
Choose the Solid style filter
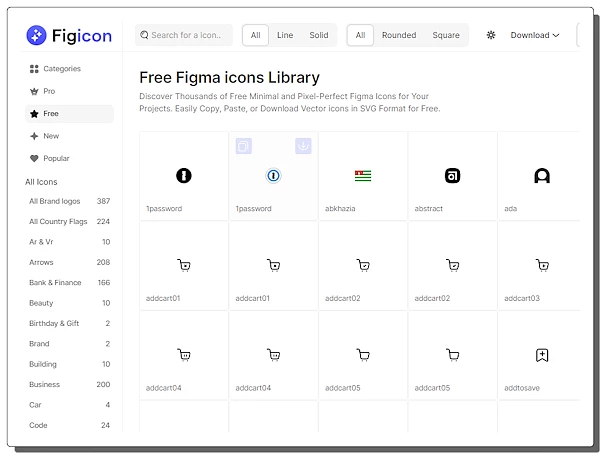pyautogui.click(x=319, y=35)
